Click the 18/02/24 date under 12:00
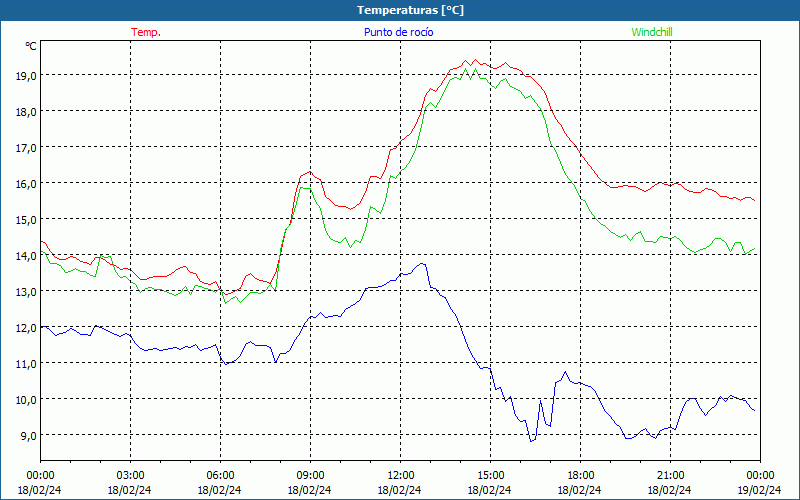 pyautogui.click(x=399, y=490)
